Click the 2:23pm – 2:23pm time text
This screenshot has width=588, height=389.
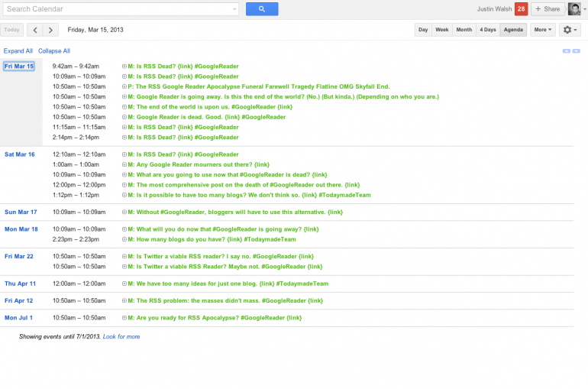coord(76,239)
